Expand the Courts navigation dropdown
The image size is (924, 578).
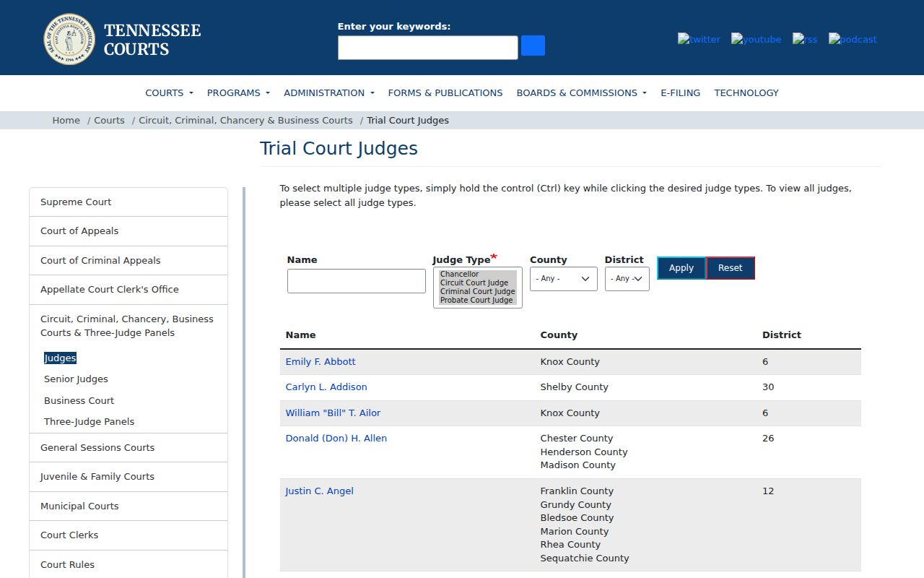click(x=169, y=92)
